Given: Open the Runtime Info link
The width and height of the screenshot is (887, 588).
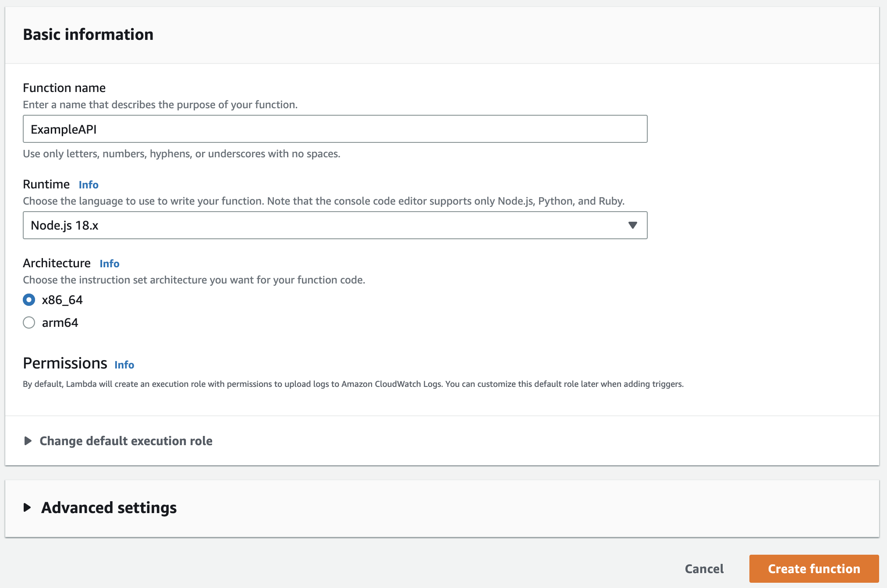Looking at the screenshot, I should click(88, 184).
